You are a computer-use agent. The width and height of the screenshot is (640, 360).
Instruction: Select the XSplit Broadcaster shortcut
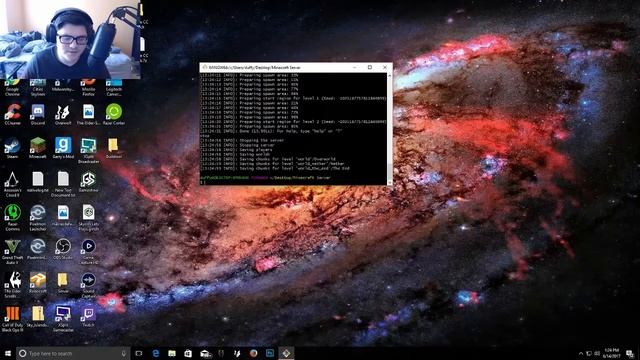tap(88, 151)
